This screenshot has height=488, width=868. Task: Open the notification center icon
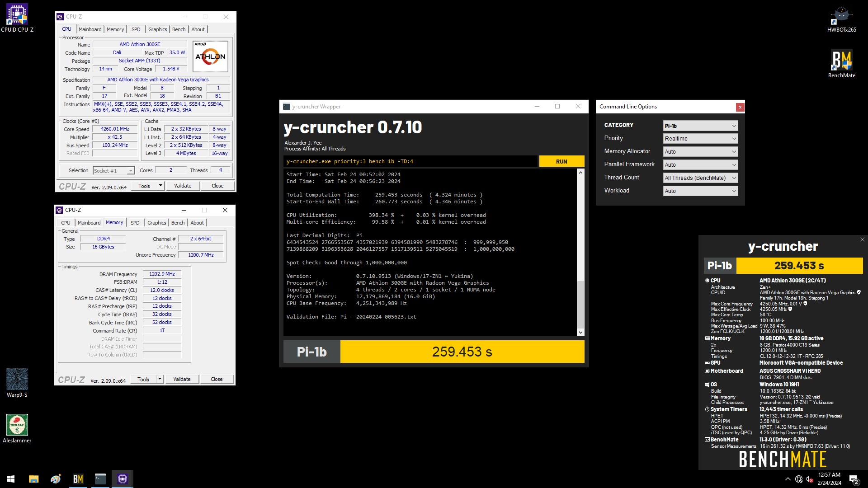click(x=854, y=479)
